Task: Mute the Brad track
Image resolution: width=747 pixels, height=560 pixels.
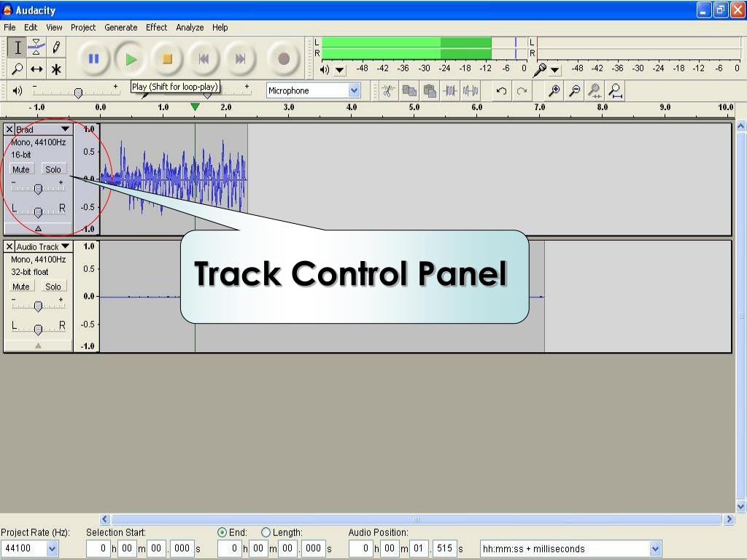Action: (x=21, y=169)
